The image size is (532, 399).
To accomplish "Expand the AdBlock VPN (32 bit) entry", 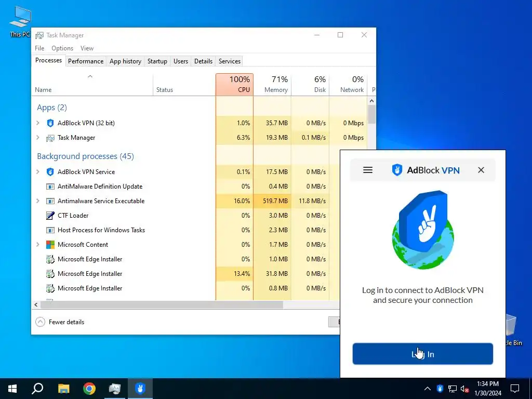I will click(37, 123).
